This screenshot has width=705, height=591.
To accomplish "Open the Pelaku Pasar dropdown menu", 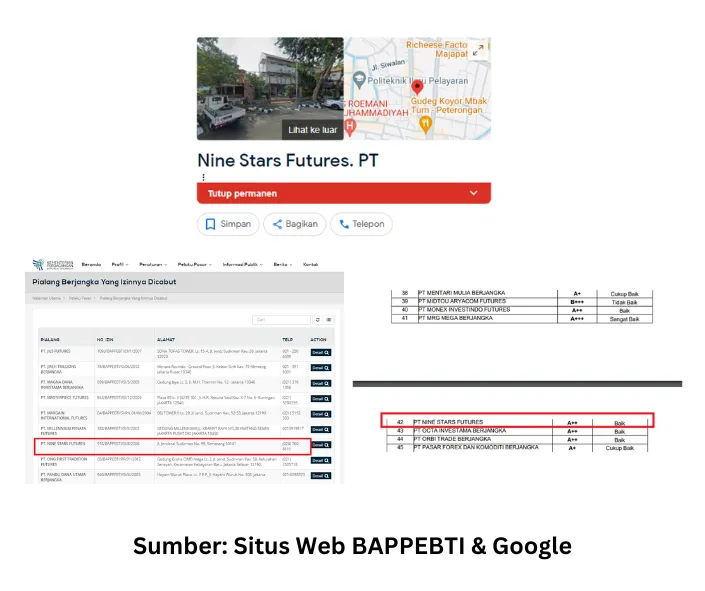I will (x=195, y=264).
